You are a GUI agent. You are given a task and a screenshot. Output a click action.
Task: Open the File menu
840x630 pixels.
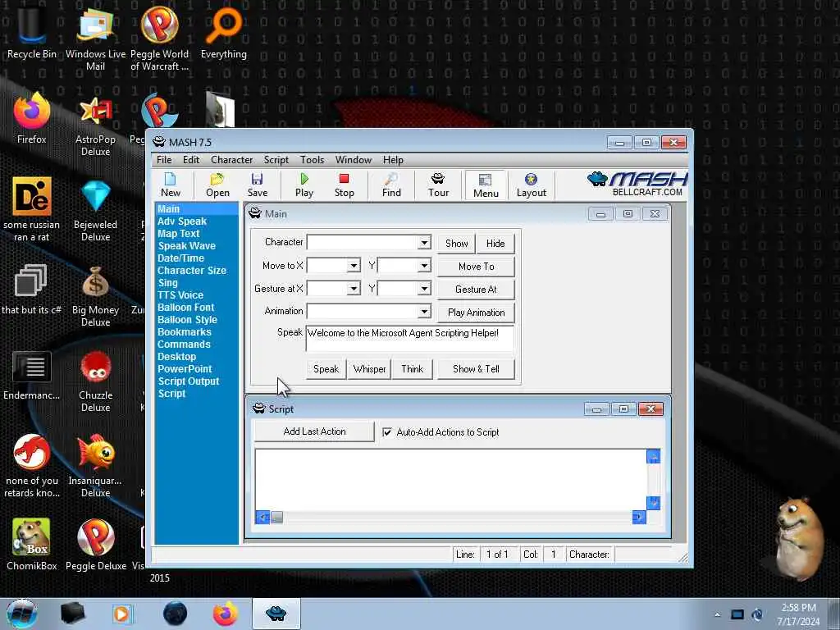(x=164, y=160)
